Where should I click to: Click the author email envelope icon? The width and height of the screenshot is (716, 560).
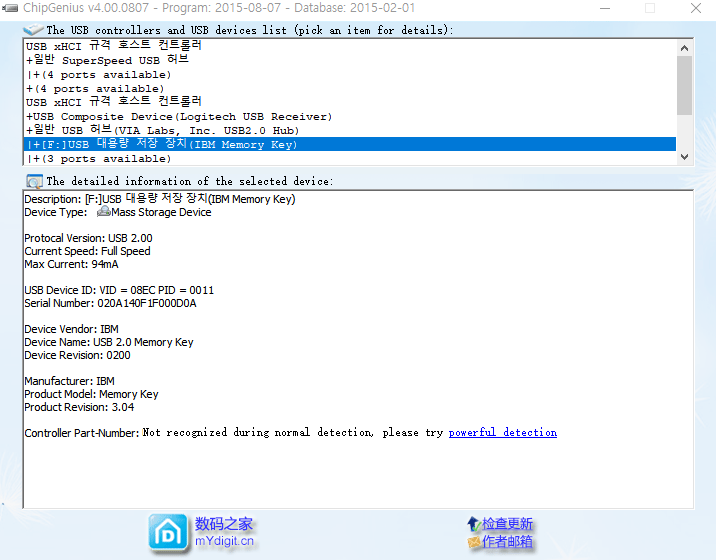(473, 542)
